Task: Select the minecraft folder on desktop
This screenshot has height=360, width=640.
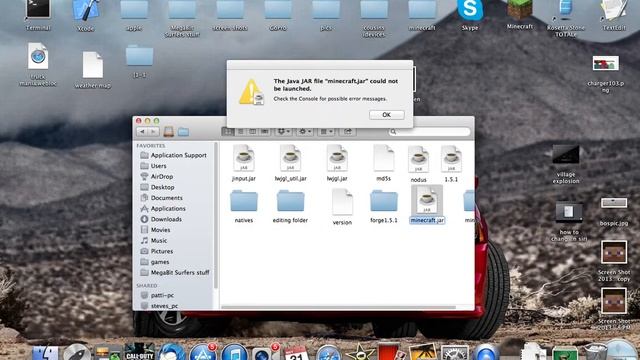Action: click(422, 16)
